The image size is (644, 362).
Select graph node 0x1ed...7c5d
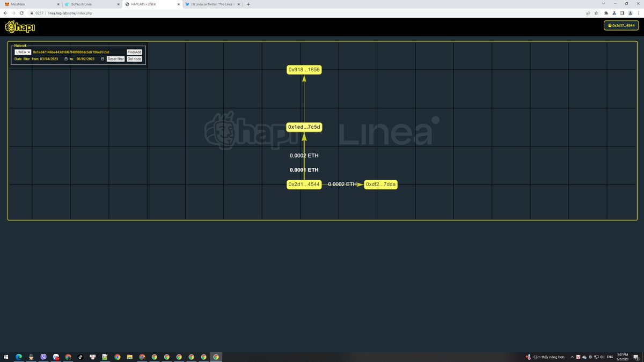[304, 127]
